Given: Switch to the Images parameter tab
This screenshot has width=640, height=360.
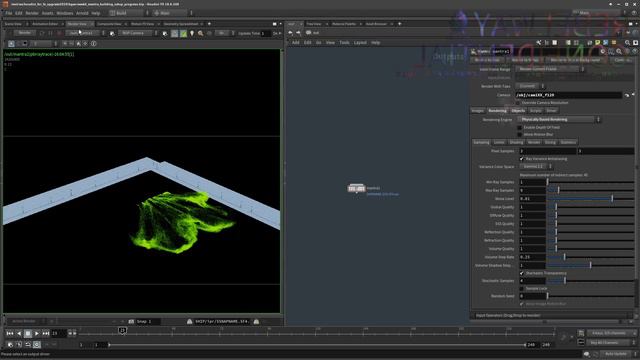Looking at the screenshot, I should point(478,111).
